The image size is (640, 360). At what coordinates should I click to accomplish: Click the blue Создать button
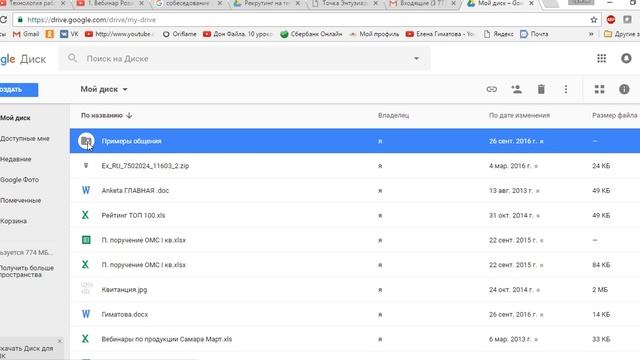pyautogui.click(x=19, y=90)
